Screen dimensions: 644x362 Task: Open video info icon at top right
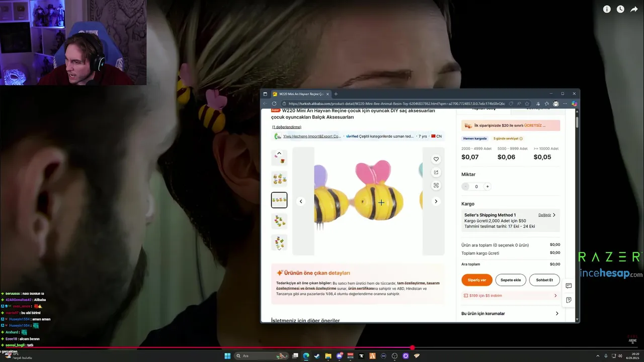pos(607,9)
